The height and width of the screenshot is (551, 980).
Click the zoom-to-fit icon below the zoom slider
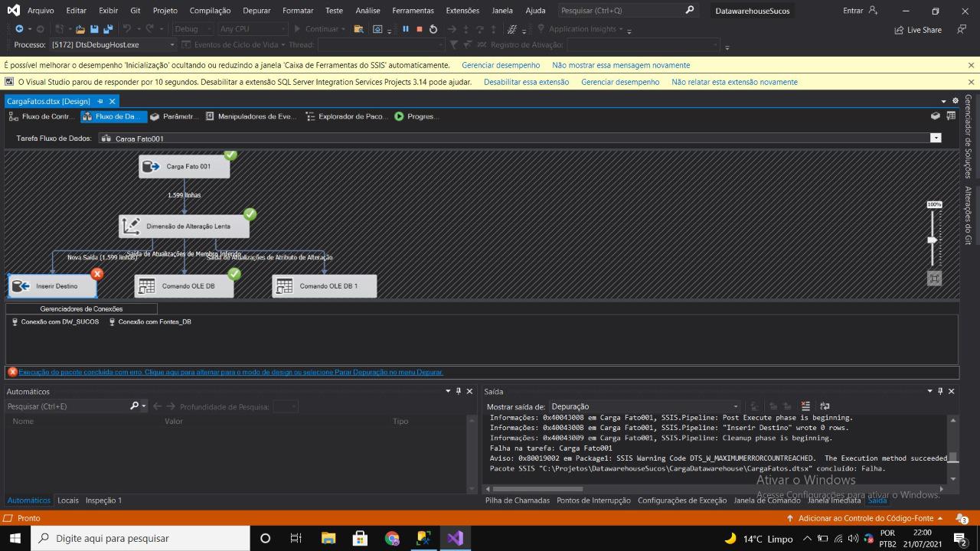(x=934, y=279)
